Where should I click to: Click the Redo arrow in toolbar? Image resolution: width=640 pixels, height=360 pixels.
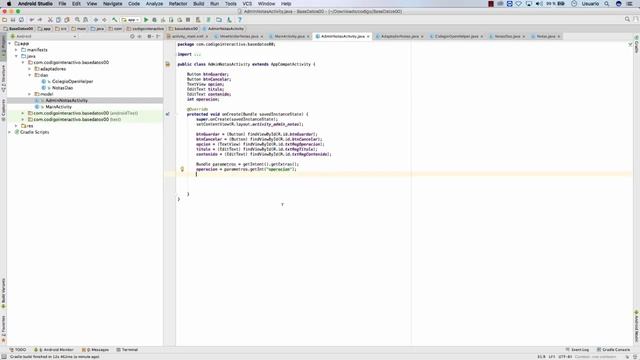(40, 20)
